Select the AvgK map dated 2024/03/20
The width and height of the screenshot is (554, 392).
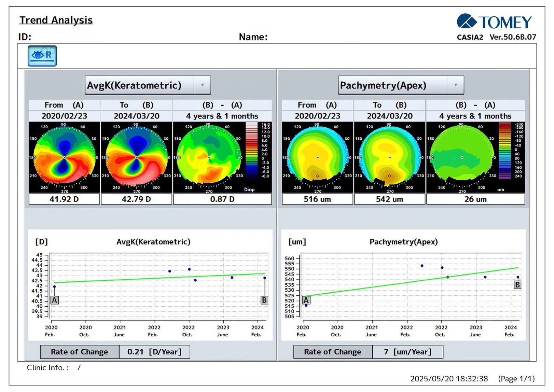(x=137, y=157)
